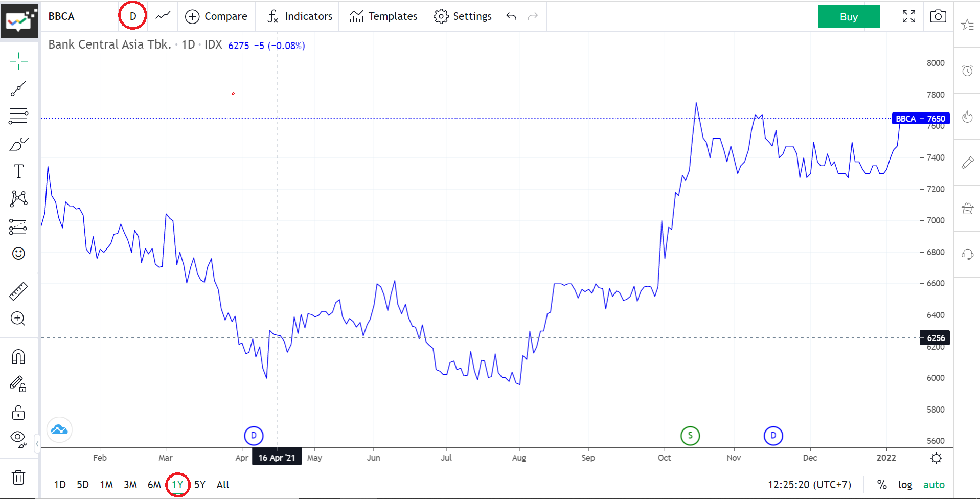
Task: Select the Measure ruler tool
Action: click(x=18, y=290)
